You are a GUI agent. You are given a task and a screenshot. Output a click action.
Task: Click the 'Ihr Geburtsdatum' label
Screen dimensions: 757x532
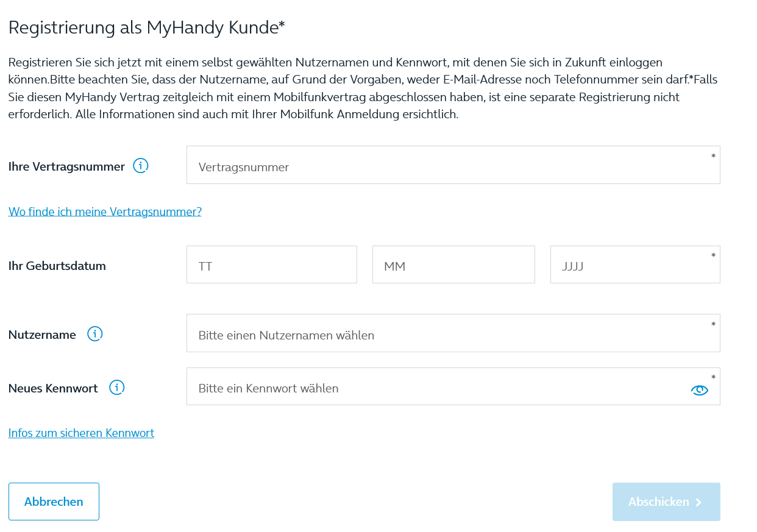click(57, 266)
